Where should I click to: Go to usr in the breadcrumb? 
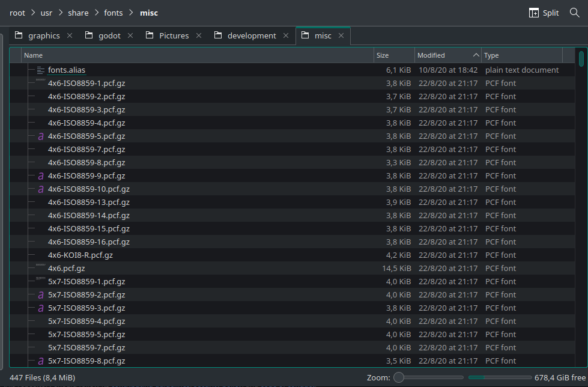click(x=46, y=13)
